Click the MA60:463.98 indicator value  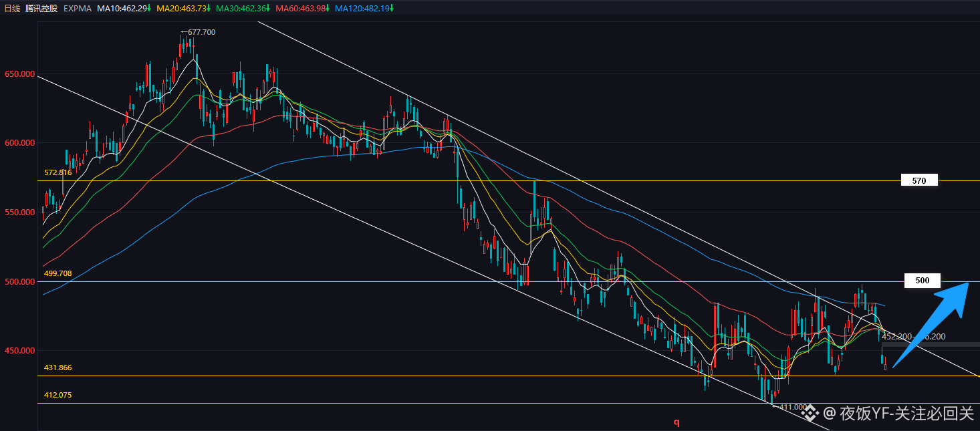303,9
